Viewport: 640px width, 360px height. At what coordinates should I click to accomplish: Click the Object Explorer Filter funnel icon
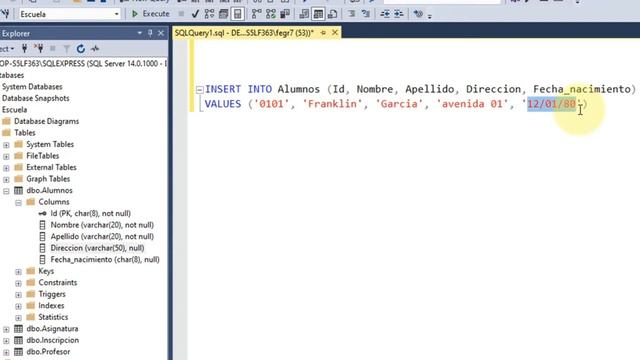point(67,49)
